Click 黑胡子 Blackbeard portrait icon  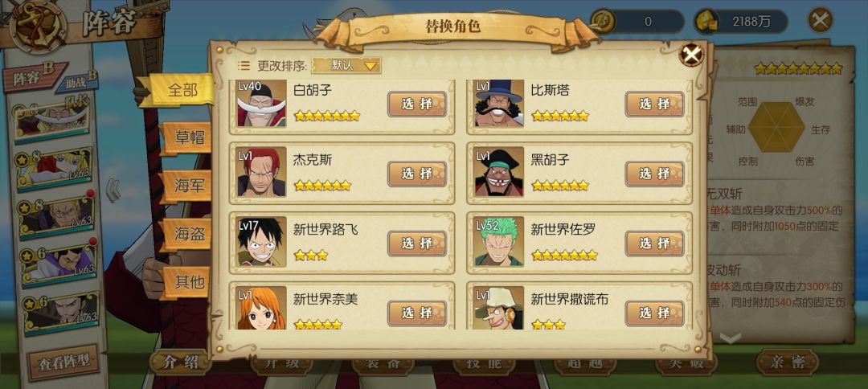499,171
